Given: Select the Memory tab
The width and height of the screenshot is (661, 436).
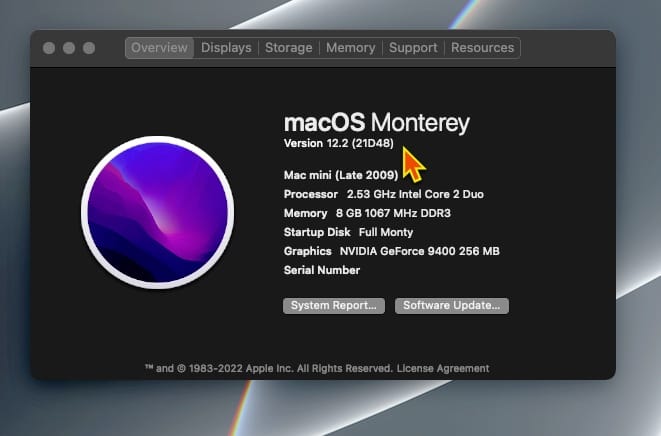Looking at the screenshot, I should (351, 48).
